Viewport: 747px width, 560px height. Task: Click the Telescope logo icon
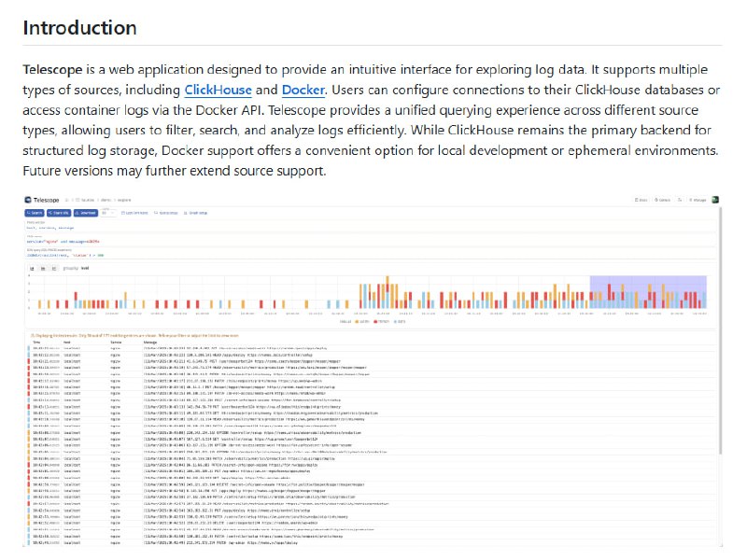(x=29, y=200)
